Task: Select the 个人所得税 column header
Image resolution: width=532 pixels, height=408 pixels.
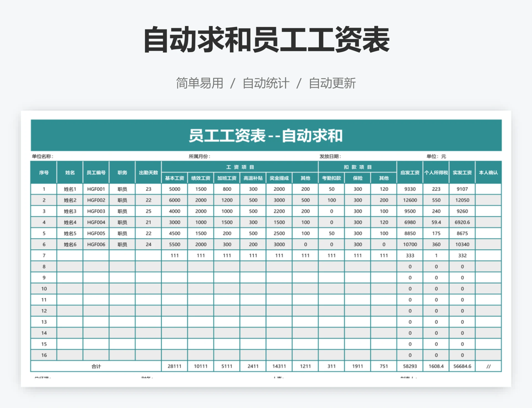Action: (436, 173)
